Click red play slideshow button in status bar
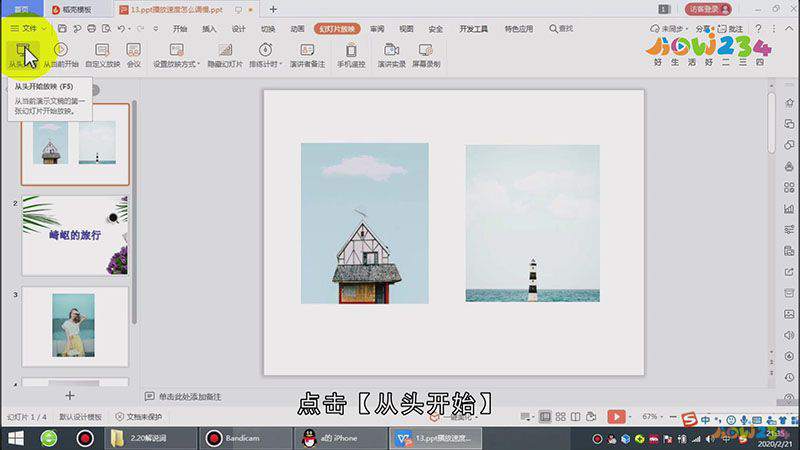This screenshot has height=450, width=800. pyautogui.click(x=616, y=417)
